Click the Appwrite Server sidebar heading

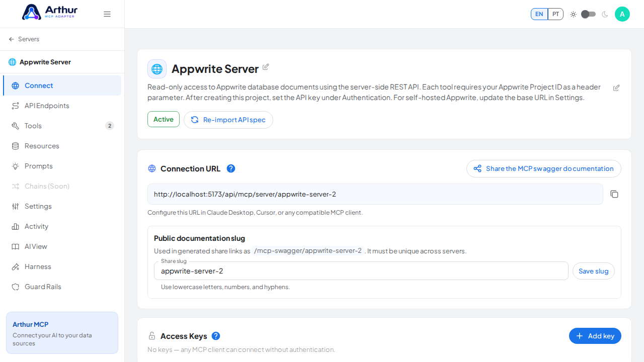tap(45, 62)
